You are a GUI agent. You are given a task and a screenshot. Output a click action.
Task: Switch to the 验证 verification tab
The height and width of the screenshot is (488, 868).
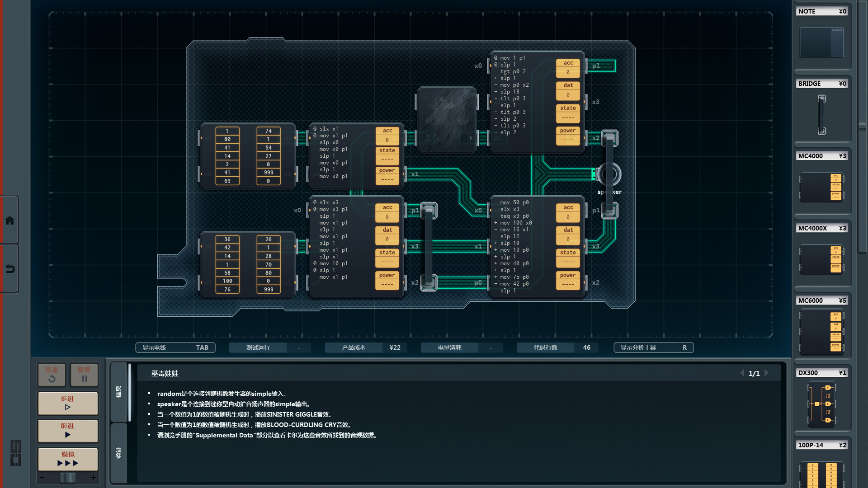(x=118, y=453)
